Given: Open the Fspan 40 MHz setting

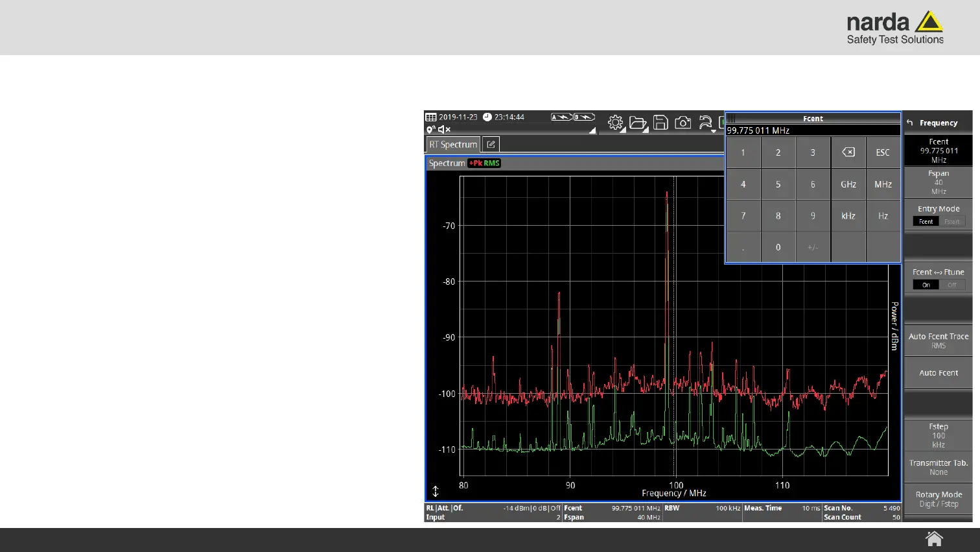Looking at the screenshot, I should click(939, 182).
